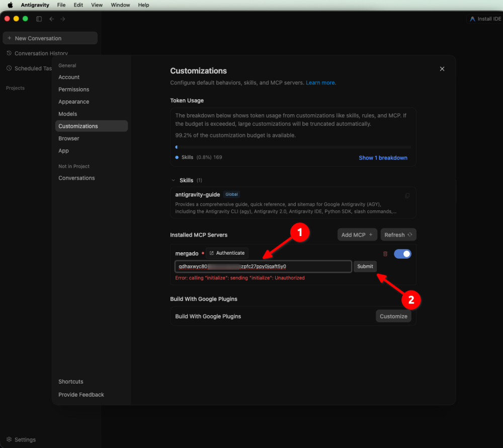
Task: Open the Window menu
Action: click(x=120, y=5)
